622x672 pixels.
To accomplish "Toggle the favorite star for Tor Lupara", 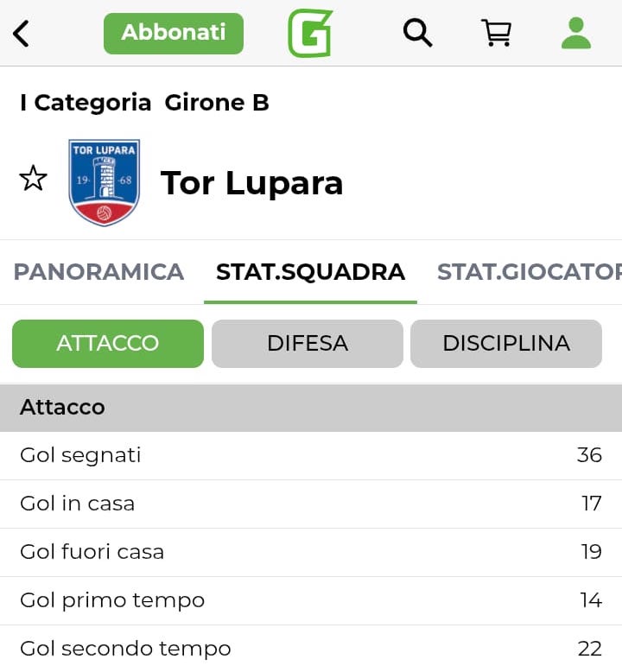I will (x=33, y=179).
